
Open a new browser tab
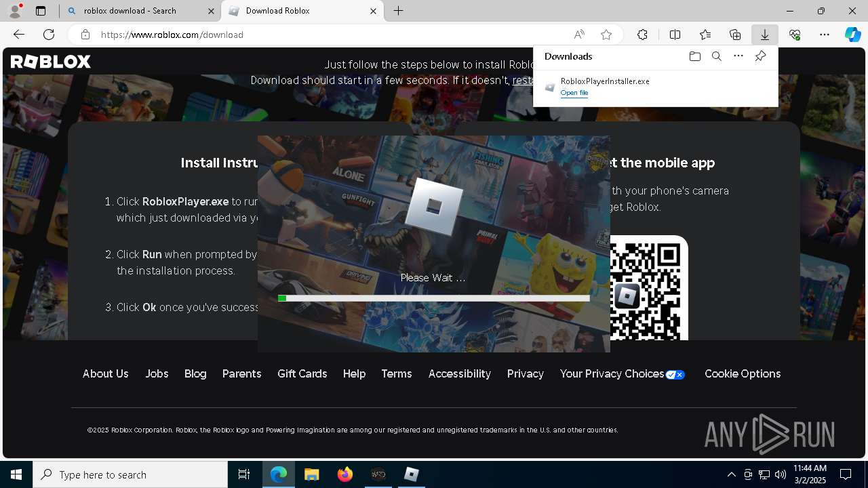click(x=399, y=11)
